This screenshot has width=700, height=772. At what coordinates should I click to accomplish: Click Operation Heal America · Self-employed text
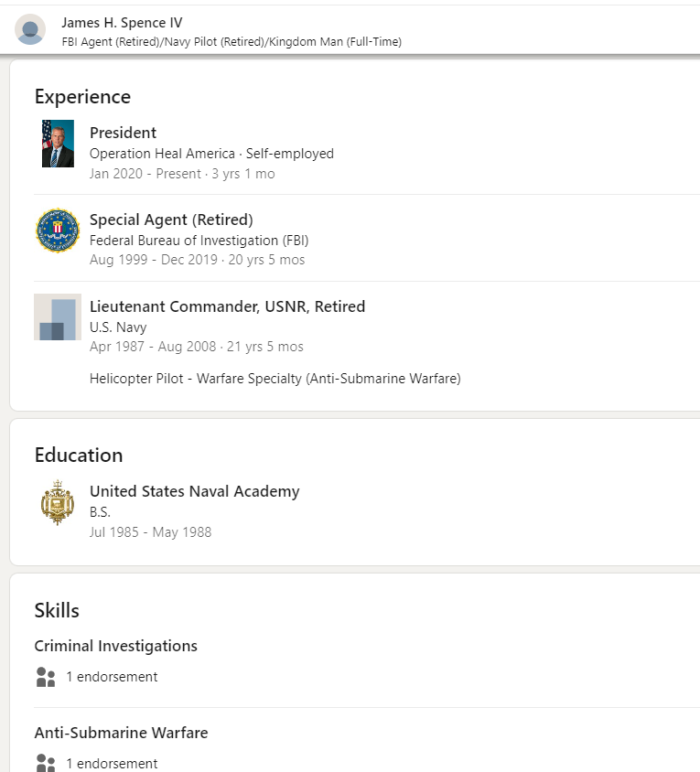coord(211,154)
